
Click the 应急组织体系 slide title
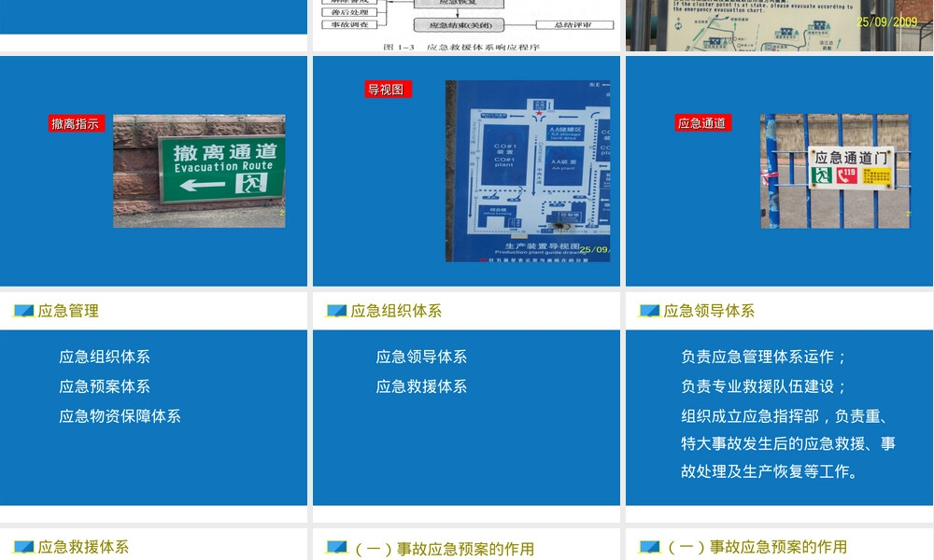pyautogui.click(x=396, y=311)
